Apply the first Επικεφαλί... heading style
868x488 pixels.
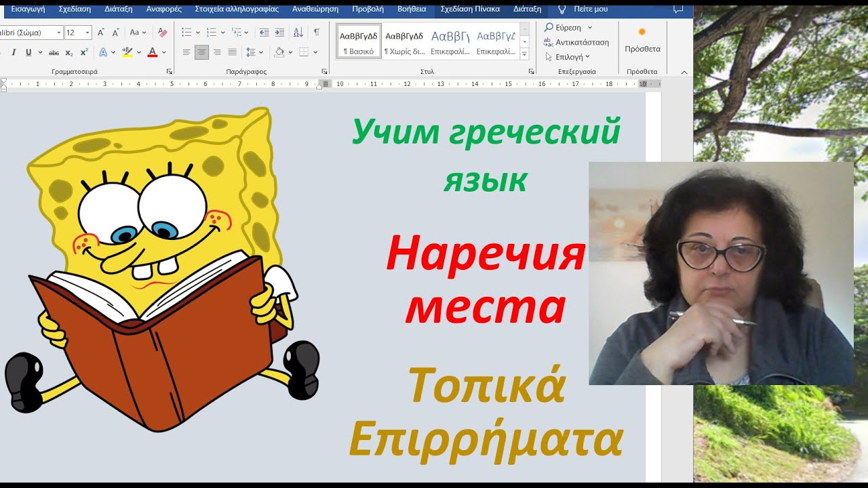450,42
